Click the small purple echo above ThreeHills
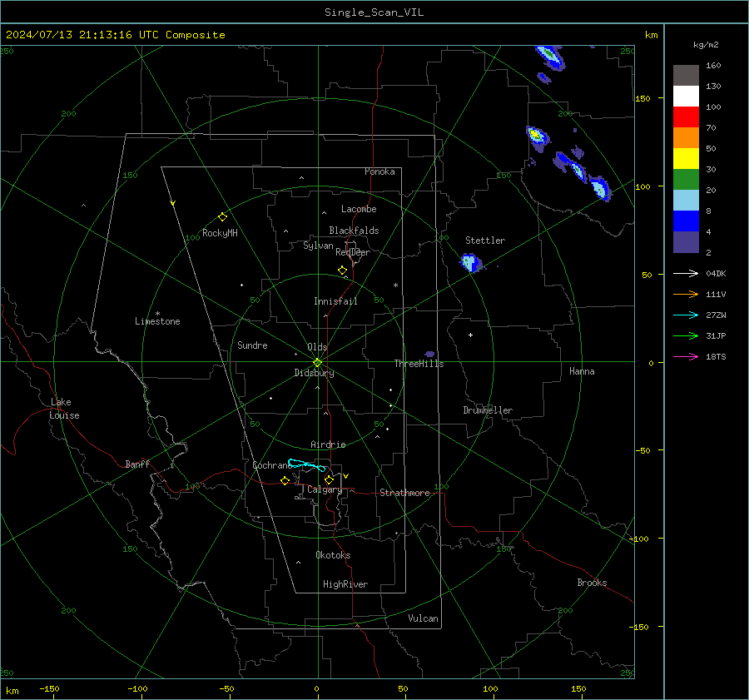 click(x=429, y=354)
